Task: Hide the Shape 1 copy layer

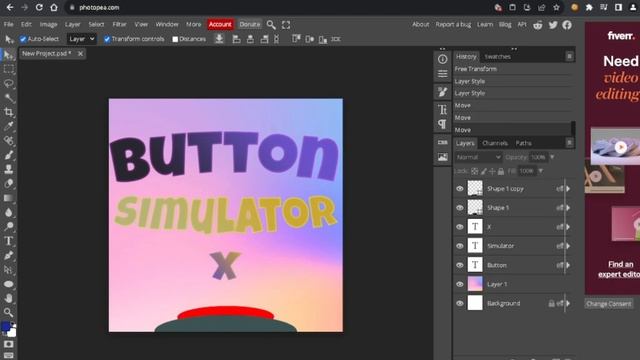Action: click(460, 189)
